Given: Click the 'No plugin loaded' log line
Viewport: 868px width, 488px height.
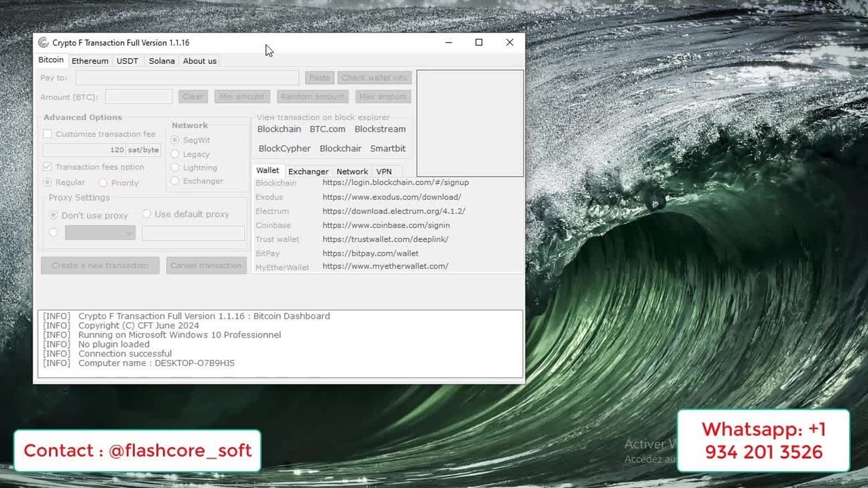Looking at the screenshot, I should point(114,344).
